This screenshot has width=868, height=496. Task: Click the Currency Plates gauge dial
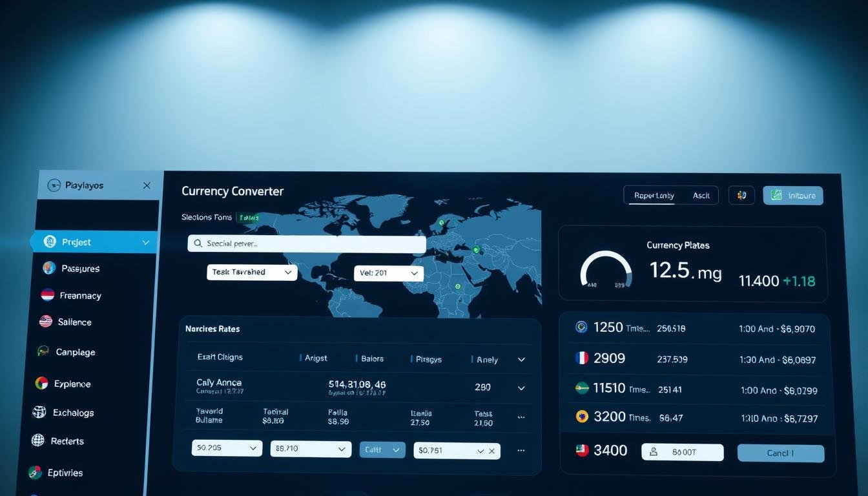(x=606, y=270)
